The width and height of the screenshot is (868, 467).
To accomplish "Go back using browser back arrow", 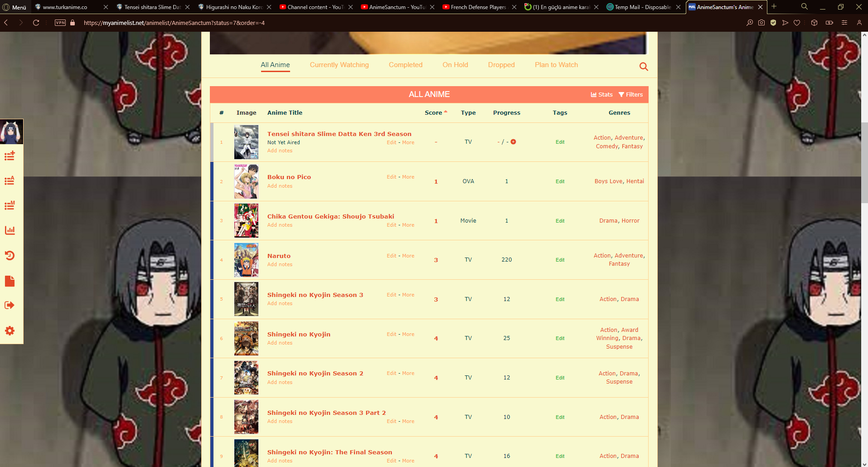I will (x=6, y=23).
